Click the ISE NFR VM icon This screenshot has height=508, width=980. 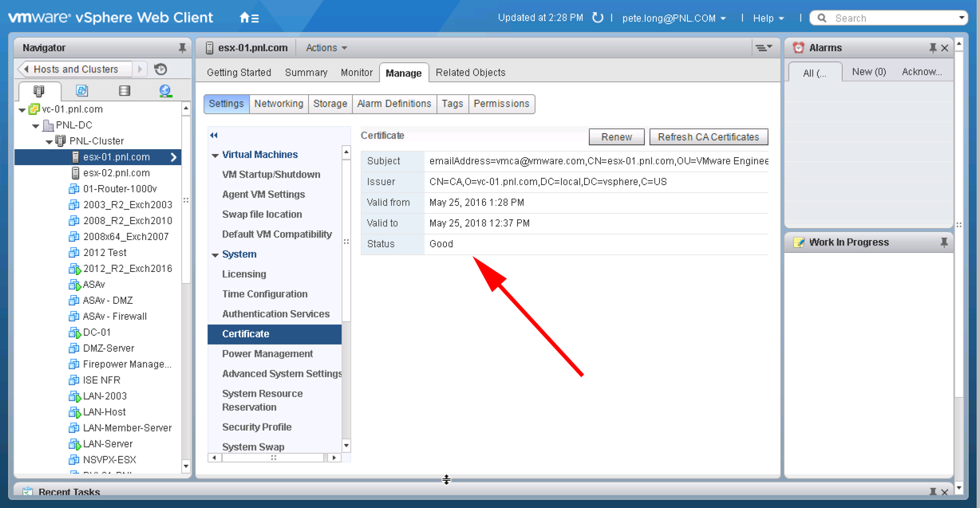(x=74, y=380)
